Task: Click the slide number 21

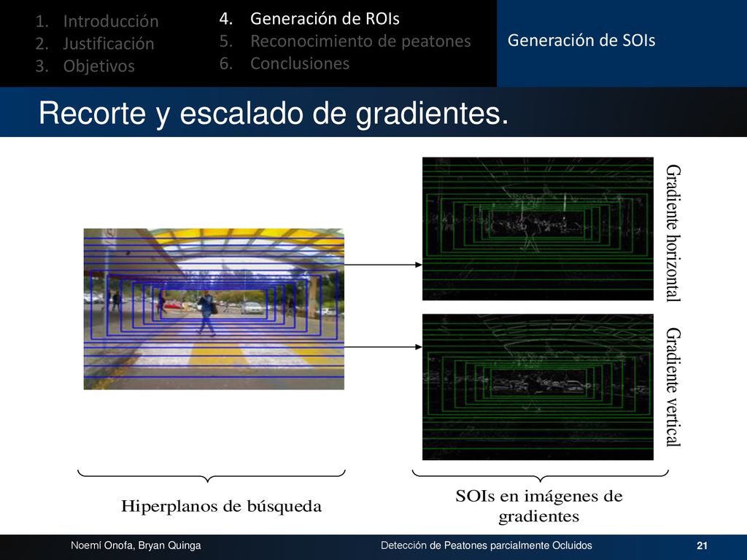Action: click(703, 545)
